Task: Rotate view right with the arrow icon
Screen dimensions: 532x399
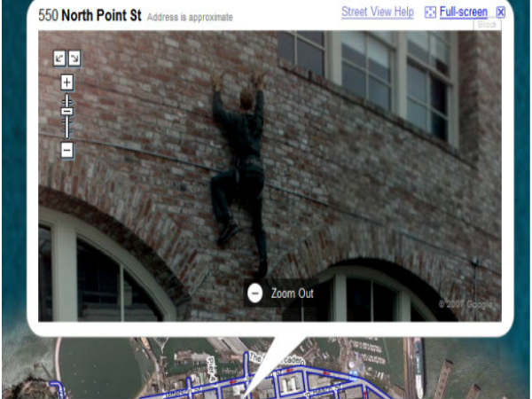Action: click(x=74, y=59)
